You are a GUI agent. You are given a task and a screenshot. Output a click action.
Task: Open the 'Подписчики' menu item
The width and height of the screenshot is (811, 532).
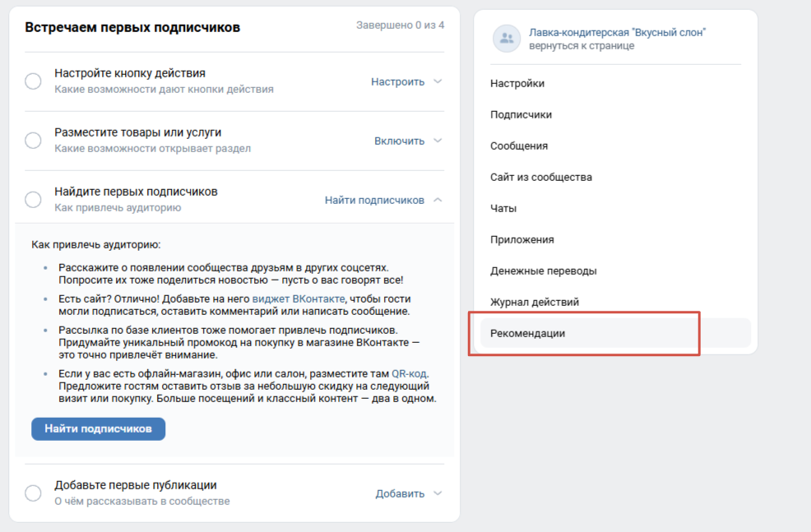pyautogui.click(x=521, y=114)
